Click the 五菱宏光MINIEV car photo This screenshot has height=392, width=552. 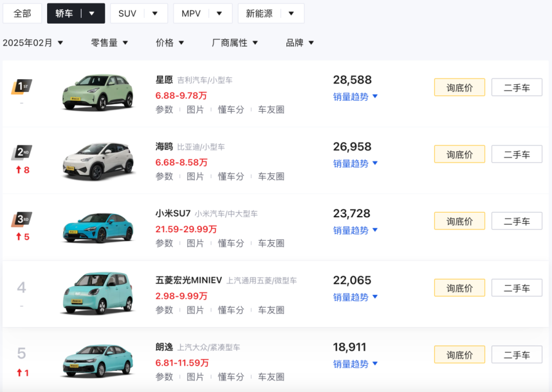point(98,293)
